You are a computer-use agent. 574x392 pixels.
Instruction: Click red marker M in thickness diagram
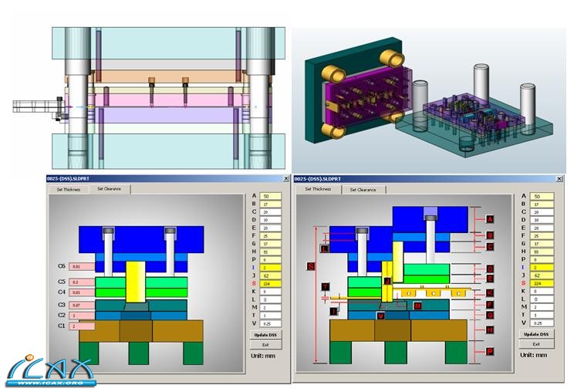[x=417, y=306]
